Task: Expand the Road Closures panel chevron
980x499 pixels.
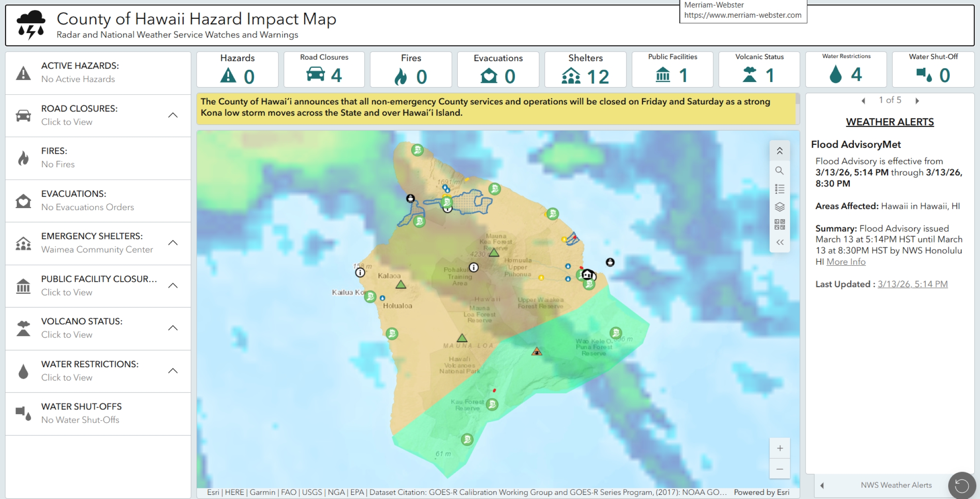Action: coord(173,115)
